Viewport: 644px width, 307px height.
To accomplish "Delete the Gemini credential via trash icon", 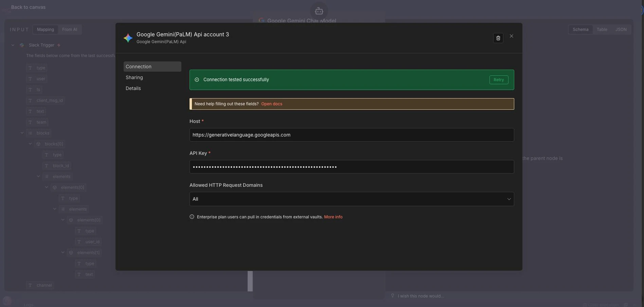I will (x=498, y=38).
